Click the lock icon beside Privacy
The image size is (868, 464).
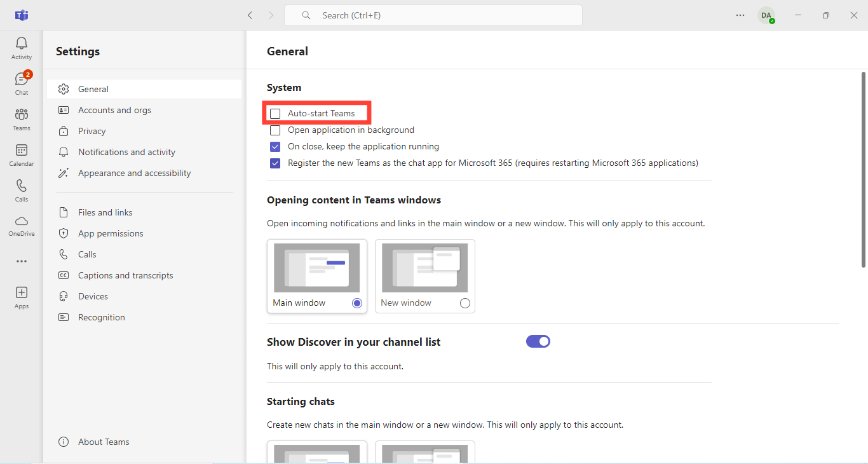click(64, 131)
